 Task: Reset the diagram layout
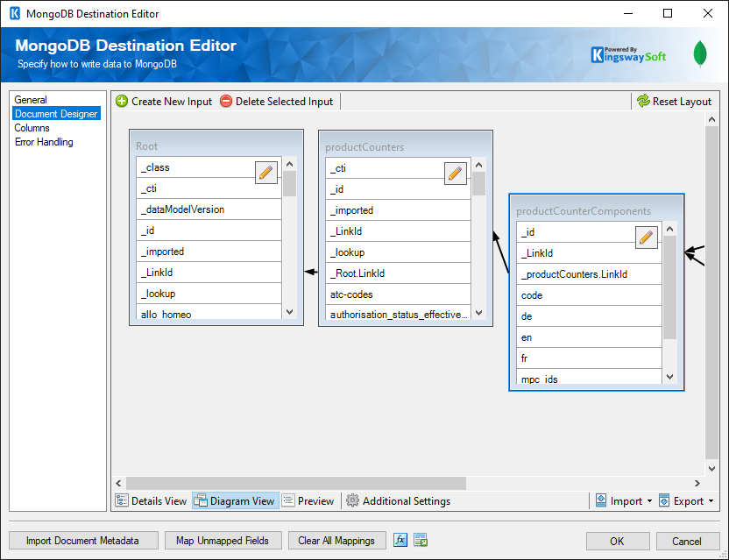674,102
